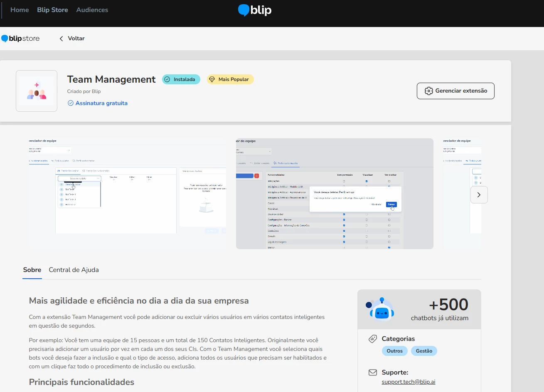Open the Home menu item
Viewport: 544px width, 392px height.
20,10
